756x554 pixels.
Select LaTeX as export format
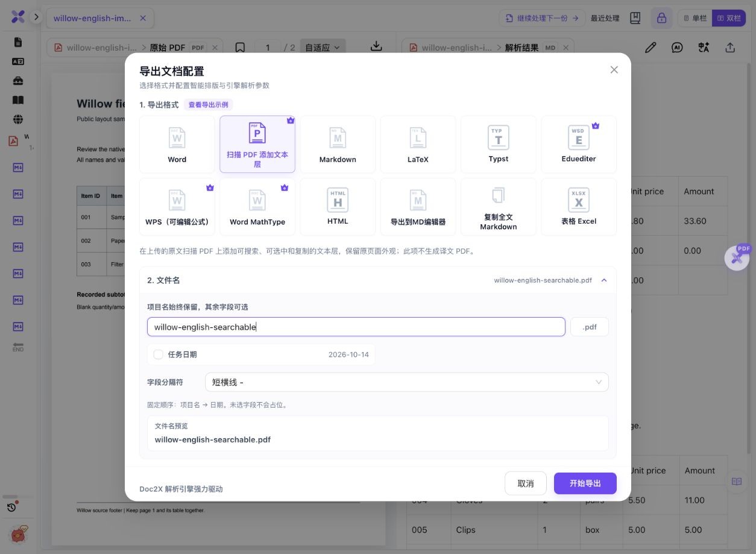(418, 145)
